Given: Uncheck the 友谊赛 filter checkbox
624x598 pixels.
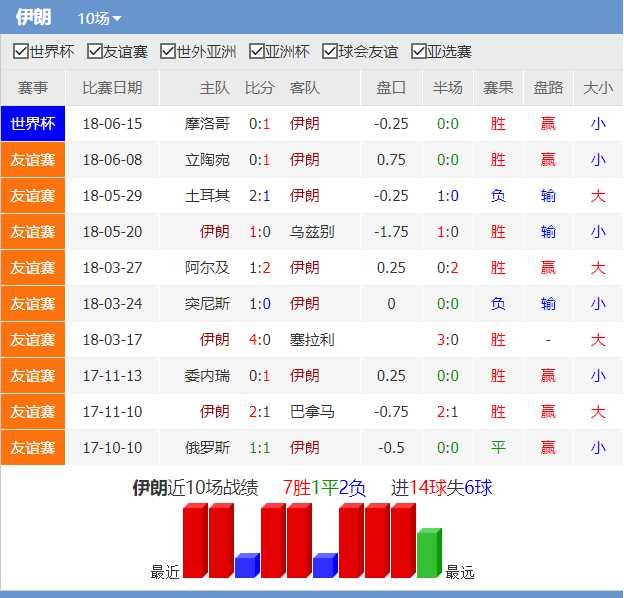Looking at the screenshot, I should [x=95, y=52].
